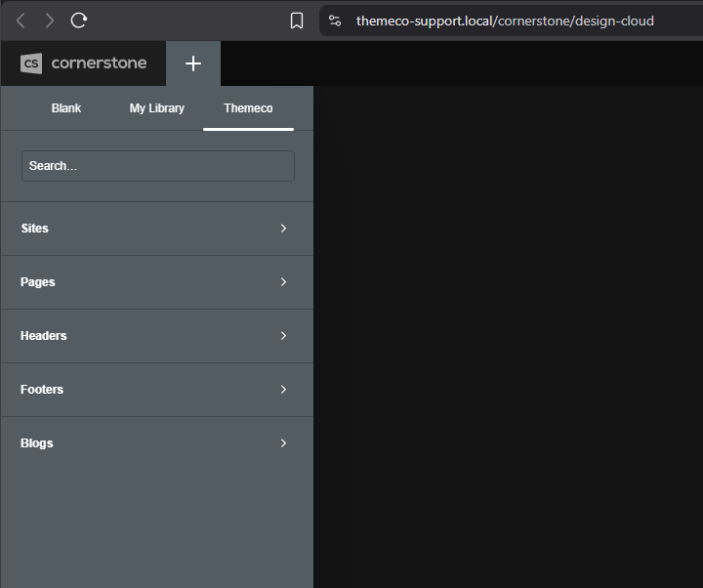Click the chevron arrow on Sites row
This screenshot has width=703, height=588.
point(283,229)
